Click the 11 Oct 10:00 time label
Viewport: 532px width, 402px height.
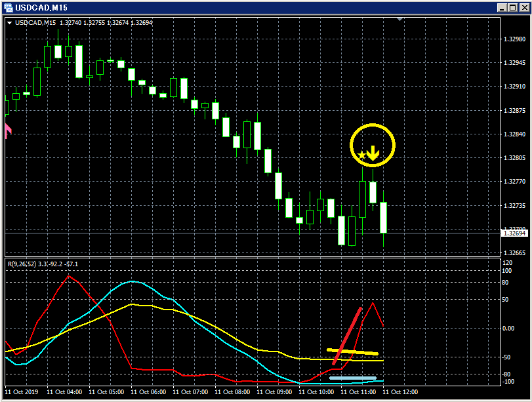(x=316, y=392)
